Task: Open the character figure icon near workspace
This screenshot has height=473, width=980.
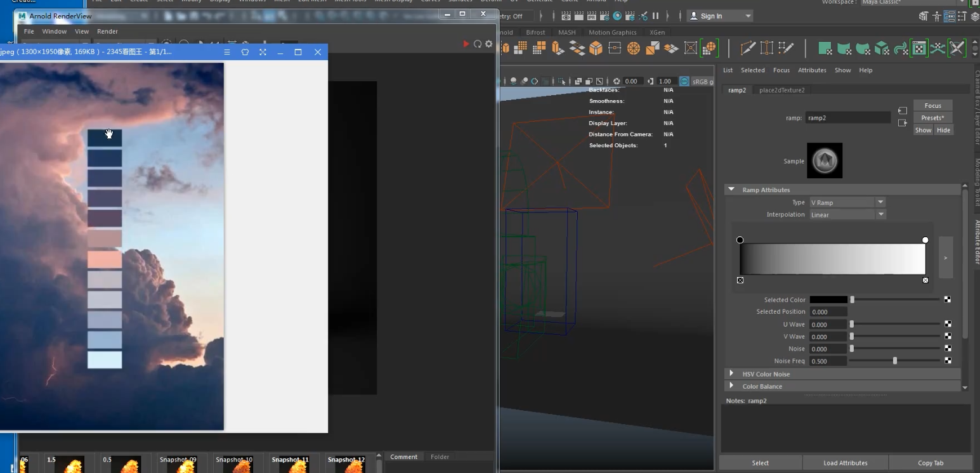Action: click(936, 16)
